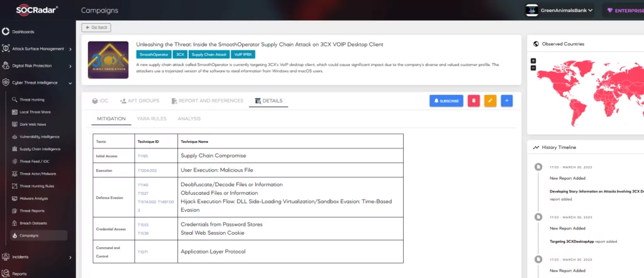
Task: Select the Mitigation sub-tab
Action: [x=111, y=119]
